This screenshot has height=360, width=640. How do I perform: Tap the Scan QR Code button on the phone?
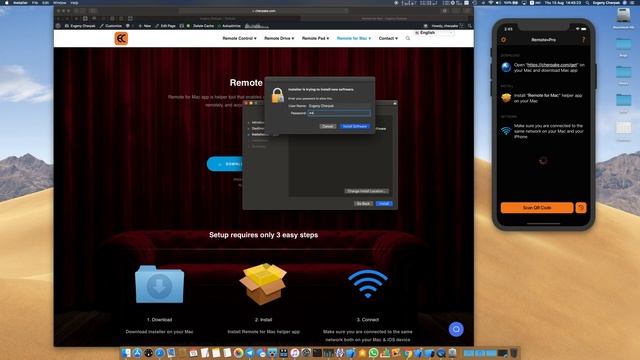[x=537, y=208]
